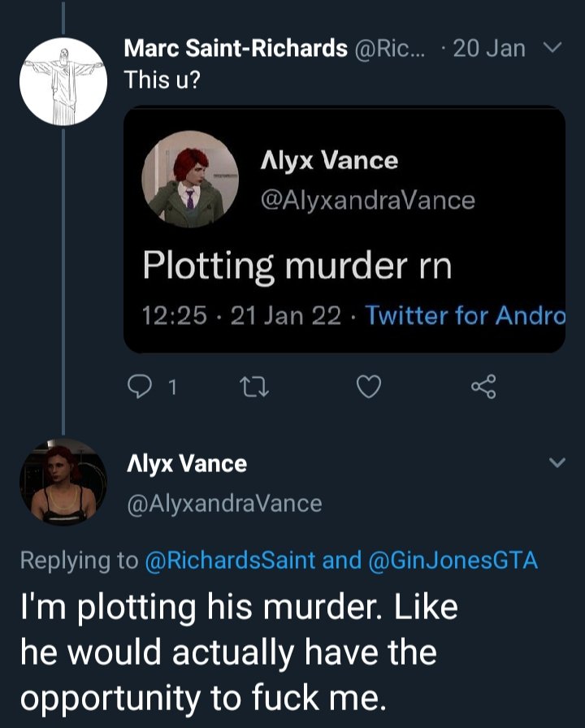Open Marc Saint-Richards tweet options chevron
This screenshot has height=728, width=585.
click(x=552, y=50)
